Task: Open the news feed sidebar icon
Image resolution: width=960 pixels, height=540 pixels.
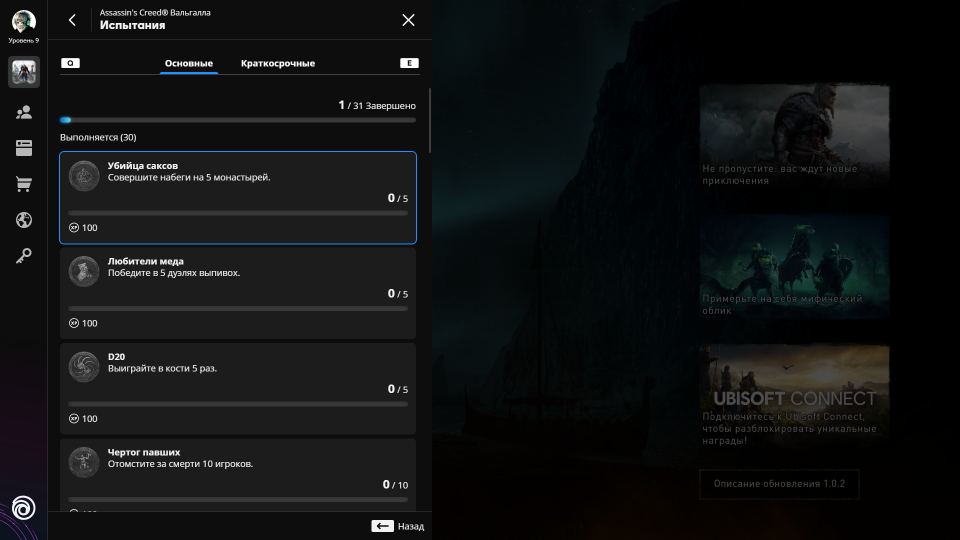Action: 24,148
